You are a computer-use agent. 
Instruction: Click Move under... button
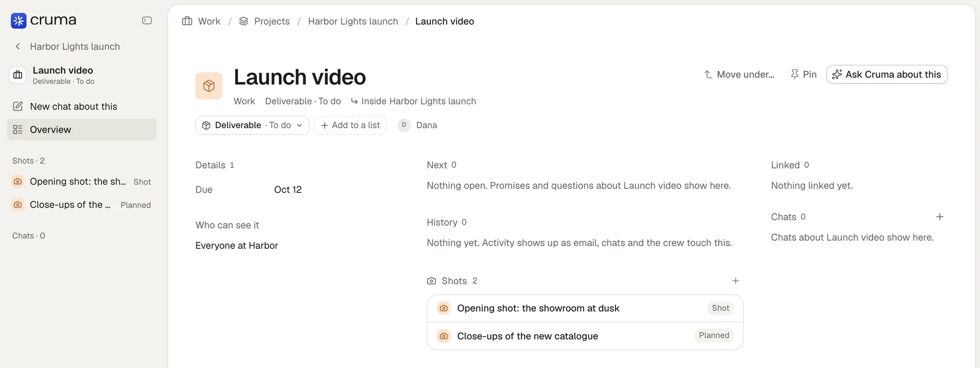[739, 75]
